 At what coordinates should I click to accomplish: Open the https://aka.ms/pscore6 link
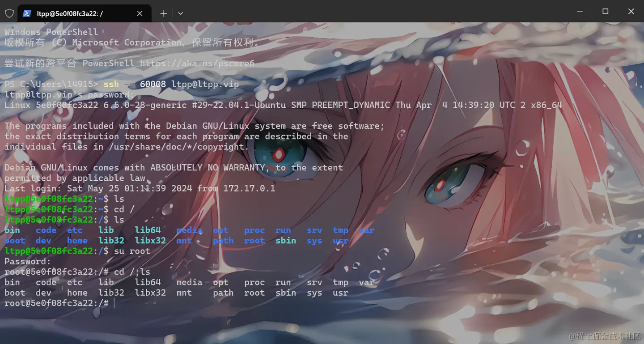[197, 64]
